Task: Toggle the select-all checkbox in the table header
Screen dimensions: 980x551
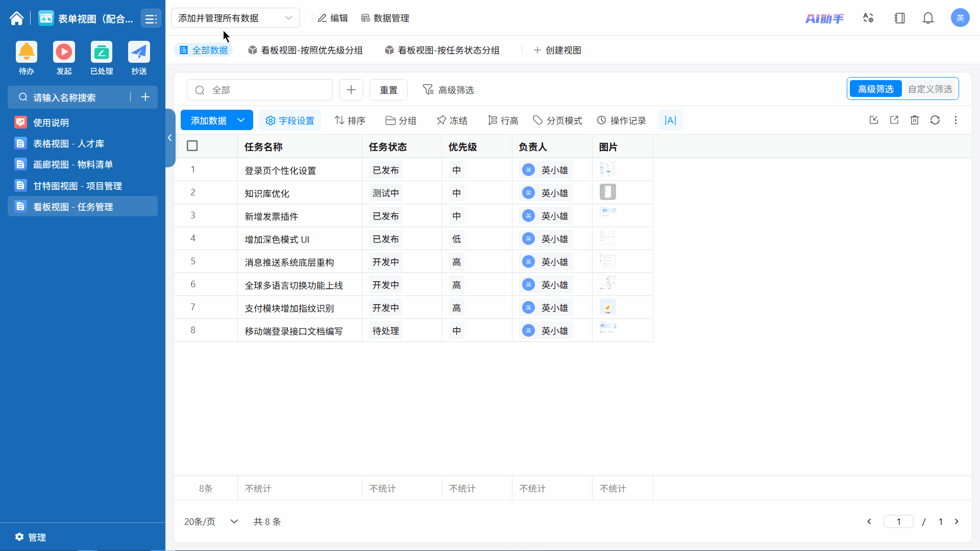Action: click(x=192, y=146)
